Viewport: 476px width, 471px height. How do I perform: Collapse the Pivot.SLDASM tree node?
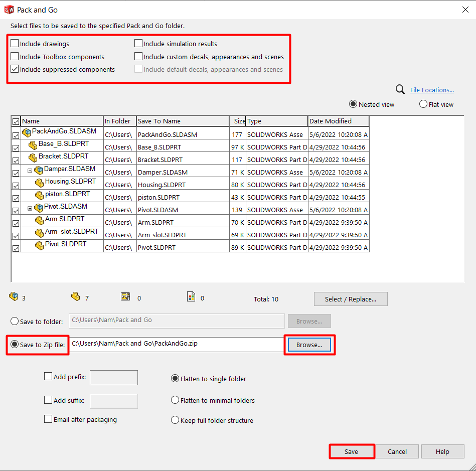tap(30, 208)
